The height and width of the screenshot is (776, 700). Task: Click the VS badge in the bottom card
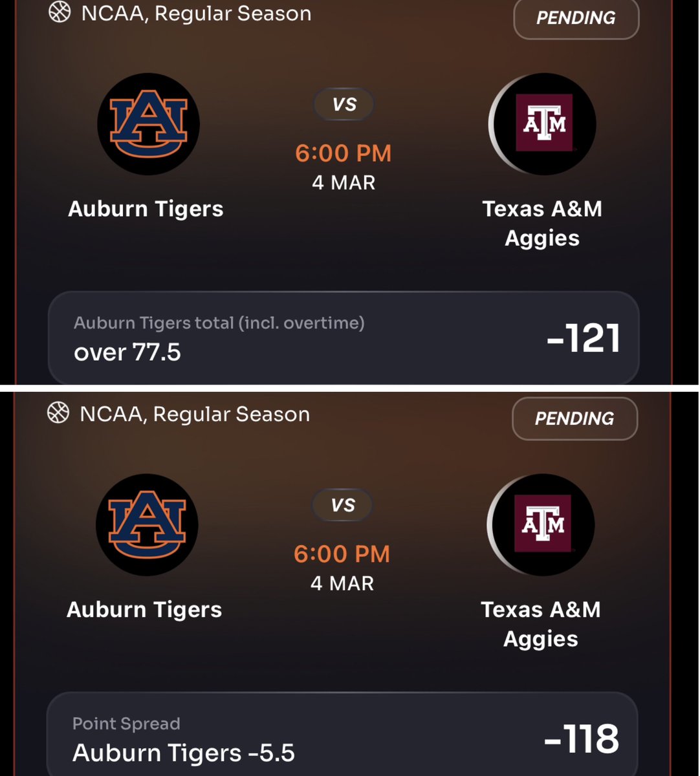coord(343,505)
